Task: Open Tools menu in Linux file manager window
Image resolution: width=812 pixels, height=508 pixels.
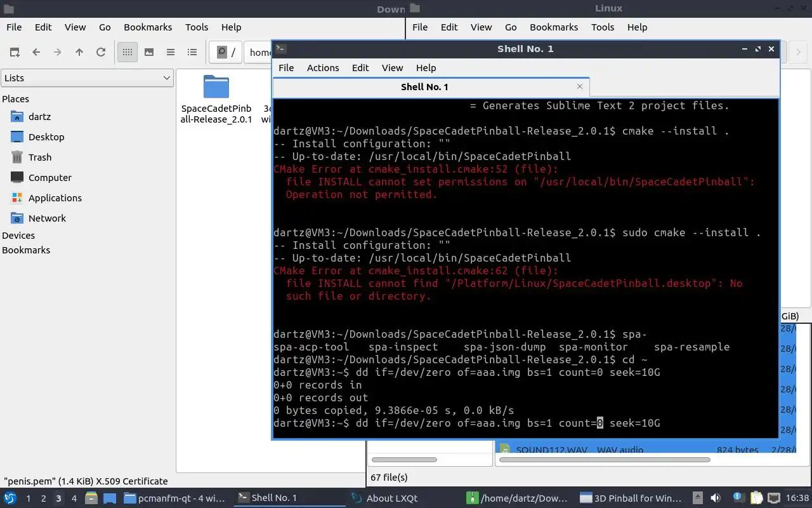Action: (603, 27)
